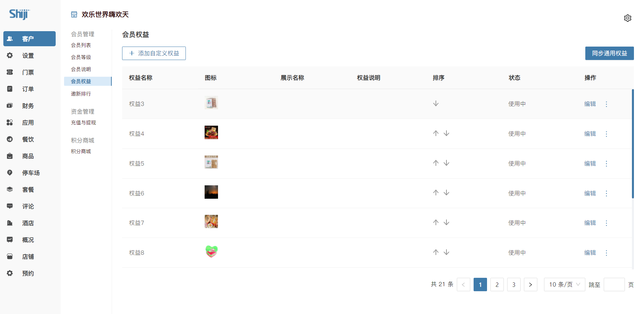Go to 店铺 in the sidebar
Viewport: 644px width, 314px height.
30,257
